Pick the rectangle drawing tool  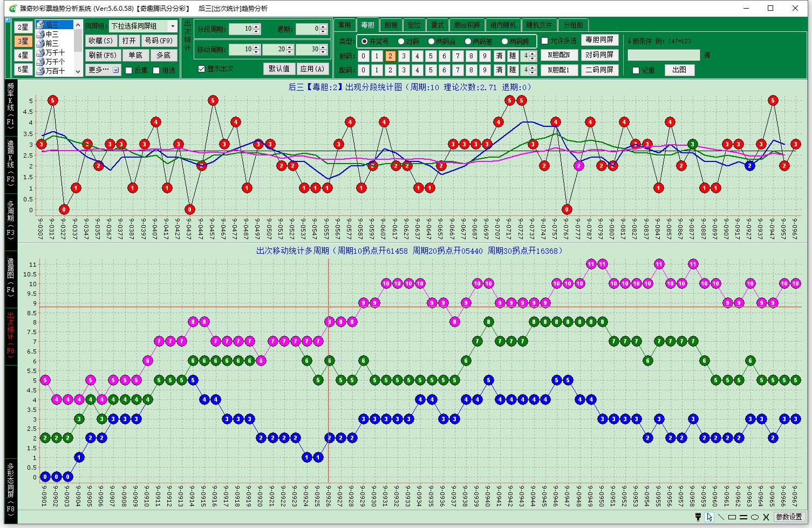pyautogui.click(x=732, y=517)
